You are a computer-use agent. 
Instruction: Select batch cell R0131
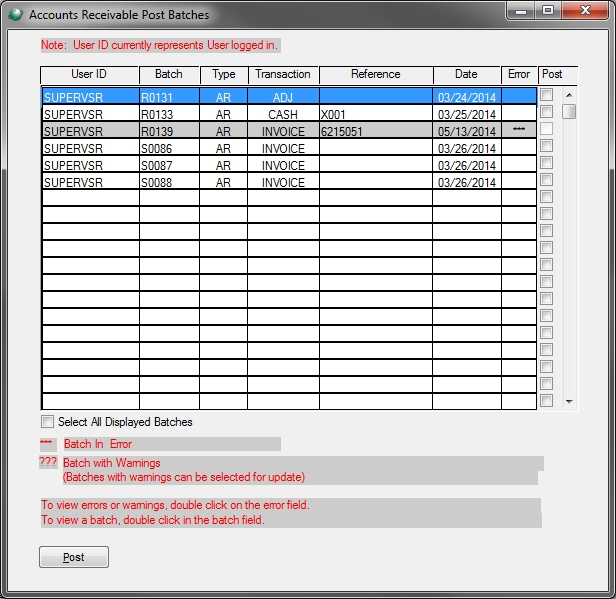[x=169, y=97]
